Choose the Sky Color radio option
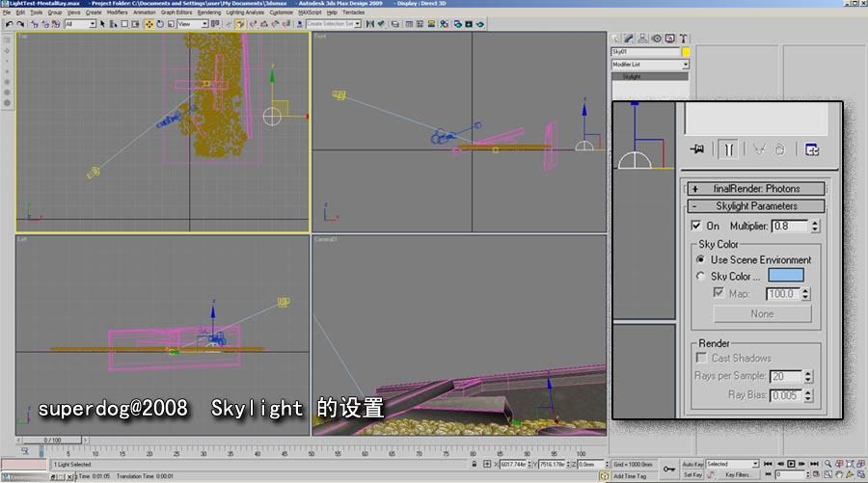Screen dimensions: 868x483 pyautogui.click(x=701, y=277)
